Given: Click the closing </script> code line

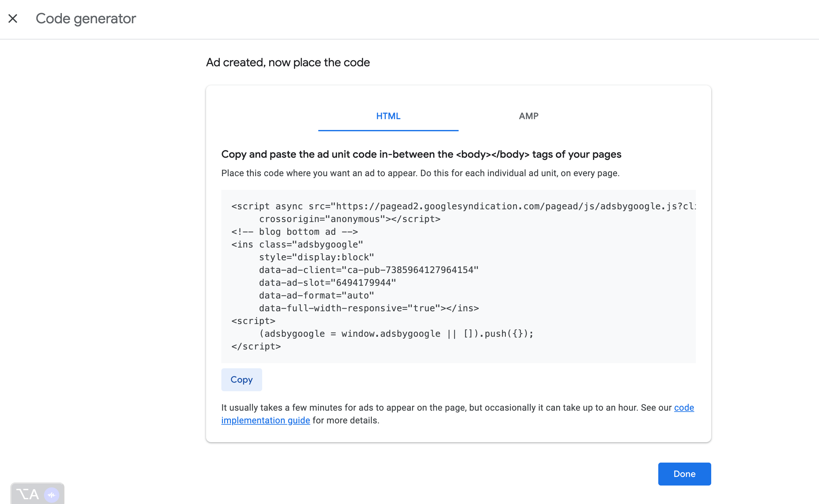Looking at the screenshot, I should (x=256, y=346).
